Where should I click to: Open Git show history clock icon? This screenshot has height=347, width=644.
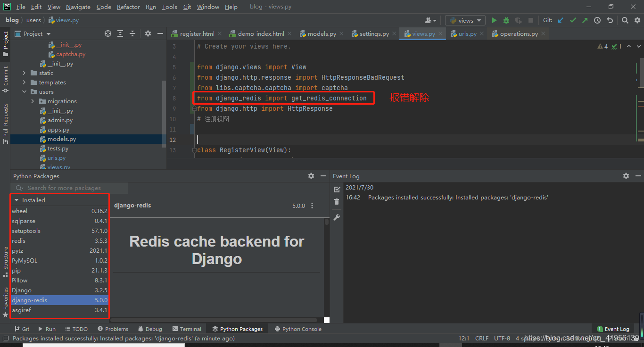(597, 20)
